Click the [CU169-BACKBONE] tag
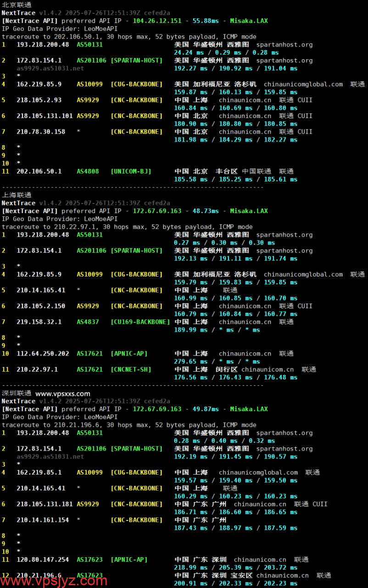 click(x=140, y=322)
